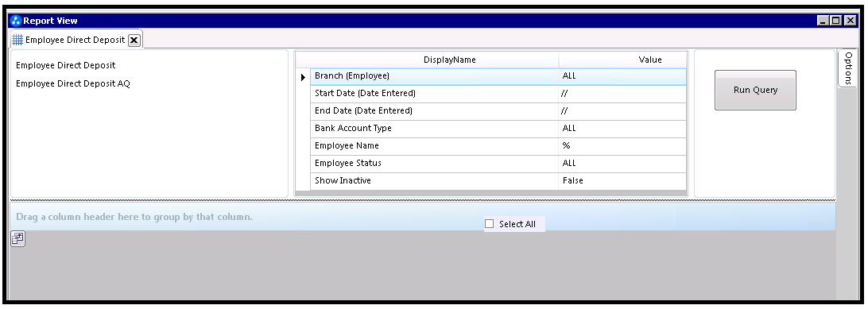868x309 pixels.
Task: Close the Report View window
Action: 850,21
